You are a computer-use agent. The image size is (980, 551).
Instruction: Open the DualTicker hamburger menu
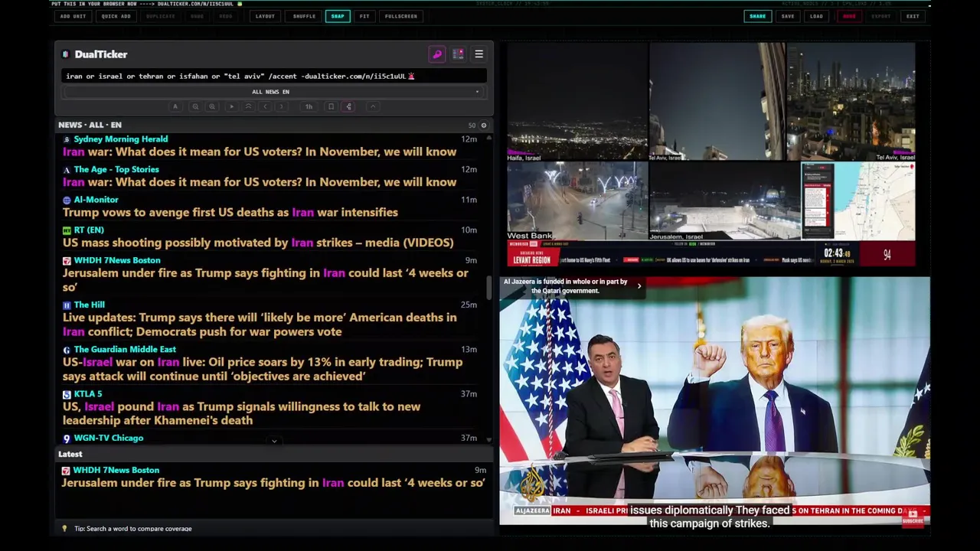pos(479,54)
